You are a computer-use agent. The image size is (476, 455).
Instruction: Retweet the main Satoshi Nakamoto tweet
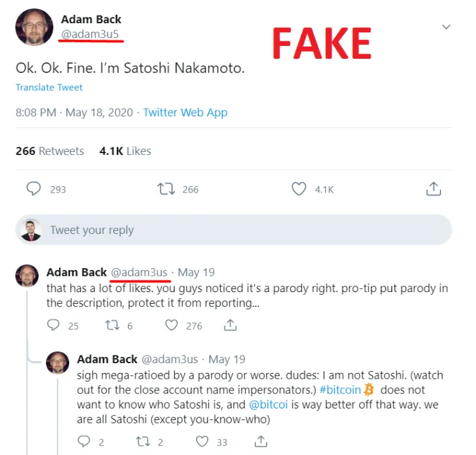pos(166,189)
